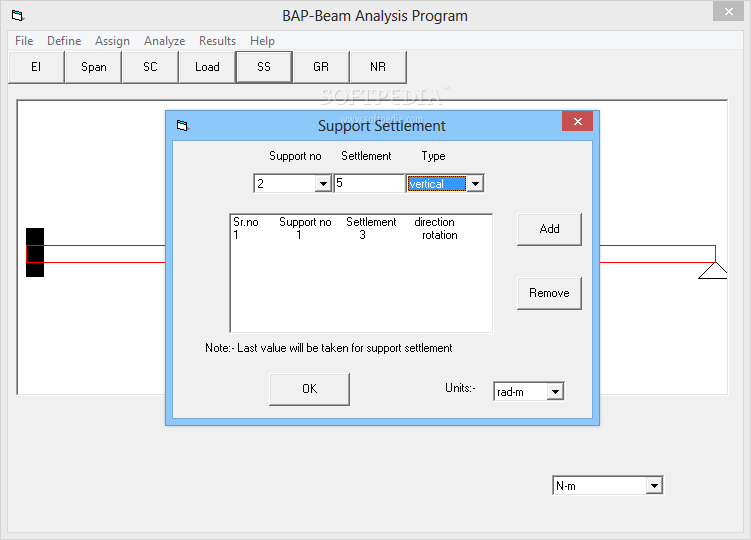
Task: Click the SC toolbar button
Action: [150, 67]
